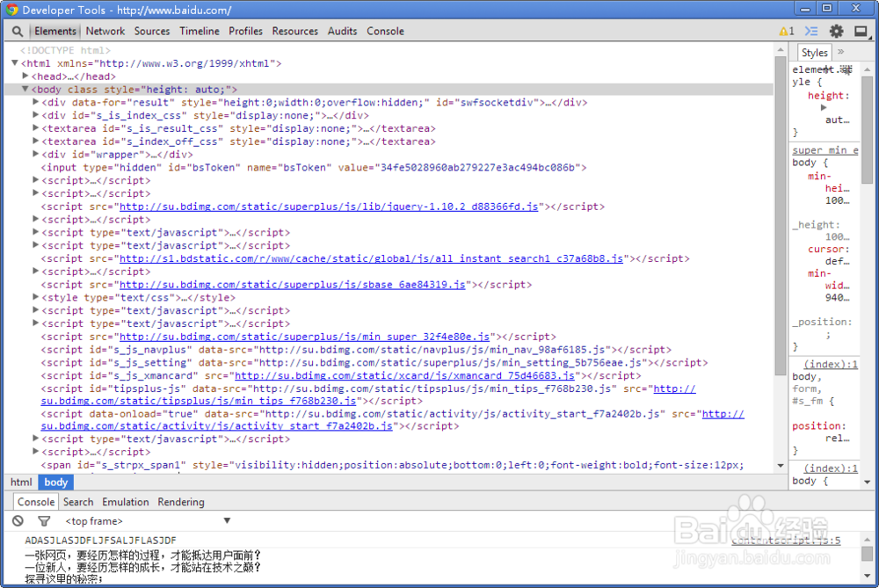The width and height of the screenshot is (879, 588).
Task: Click the dock to main window icon
Action: pos(861,32)
